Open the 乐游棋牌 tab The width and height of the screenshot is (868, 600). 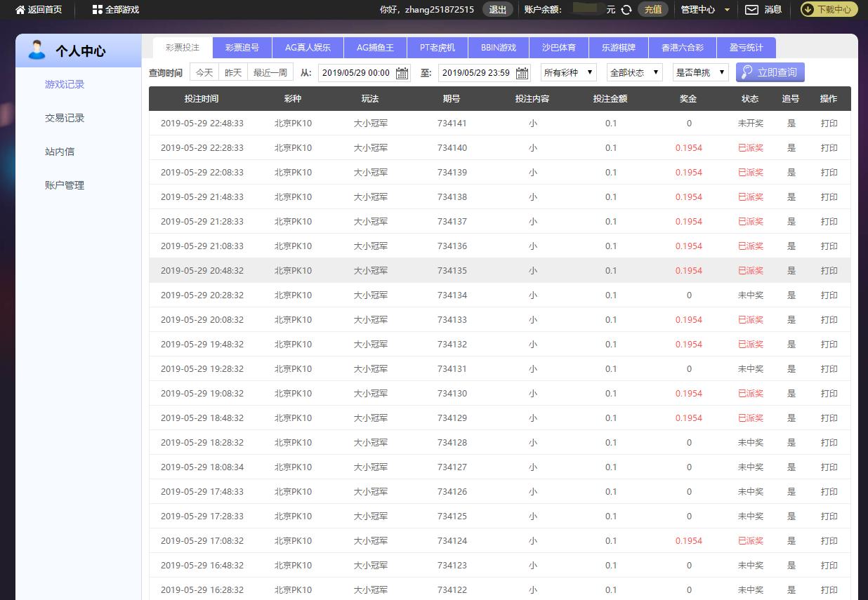tap(619, 48)
